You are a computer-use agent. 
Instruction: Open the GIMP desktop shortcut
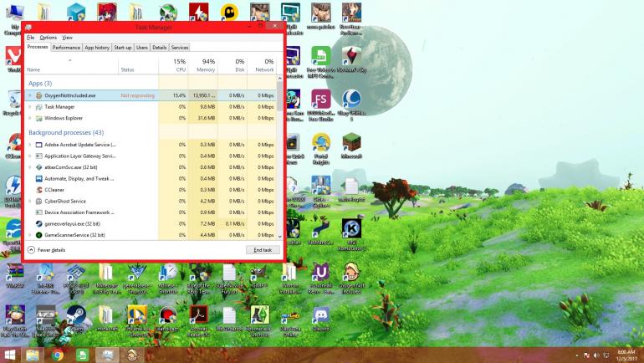point(259,276)
